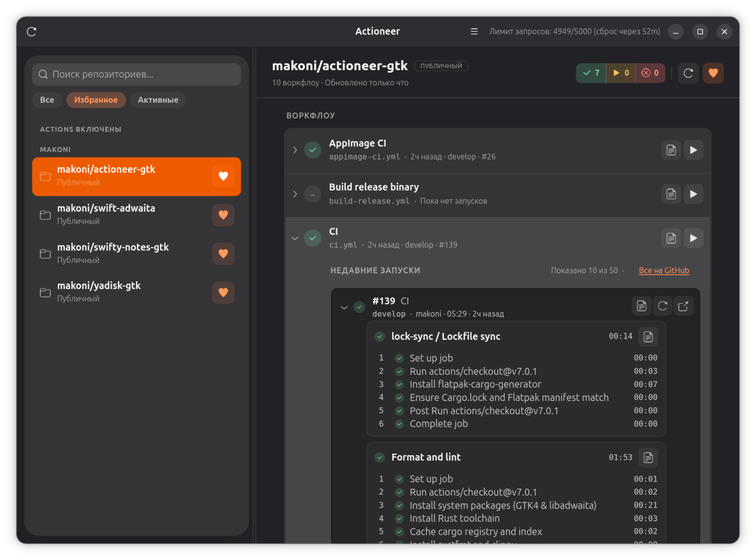This screenshot has width=756, height=560.
Task: Click the CI workflow success status icon
Action: tap(312, 238)
